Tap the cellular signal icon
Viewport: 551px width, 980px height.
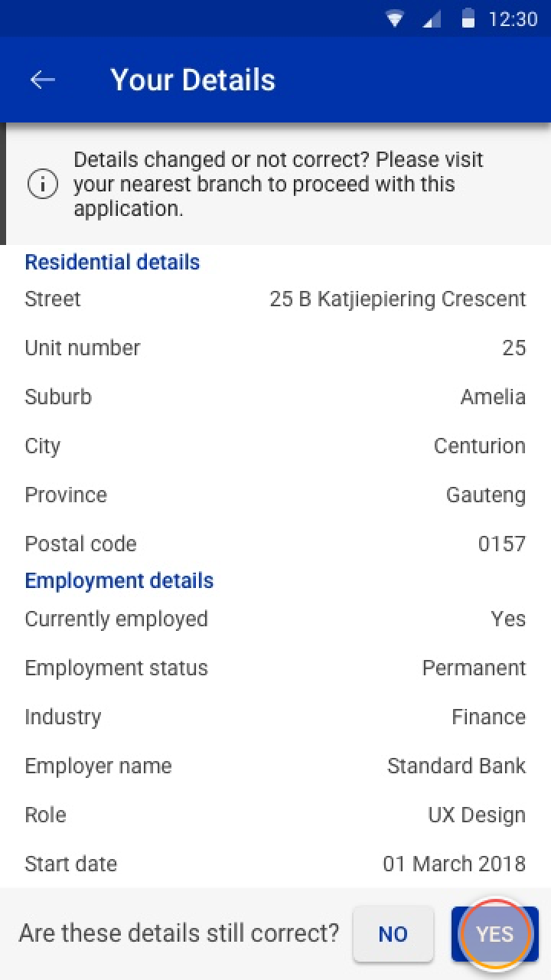click(x=432, y=19)
